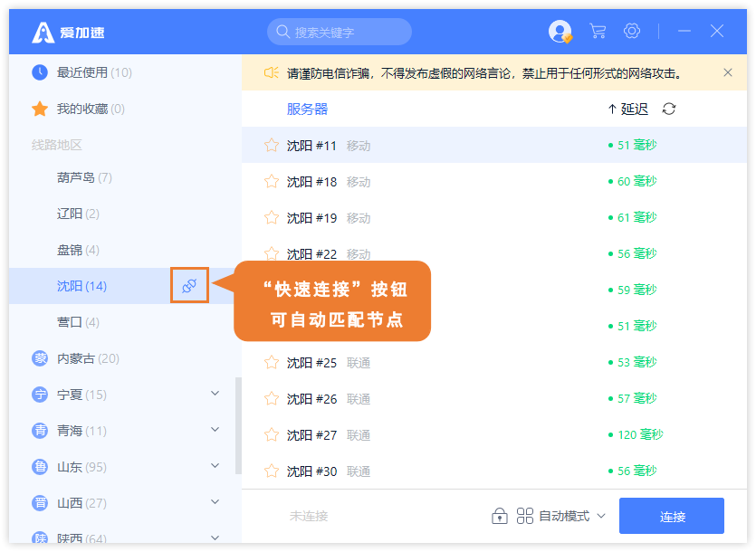This screenshot has width=756, height=552.
Task: Click the 120 毫秒 latency value
Action: pyautogui.click(x=640, y=434)
